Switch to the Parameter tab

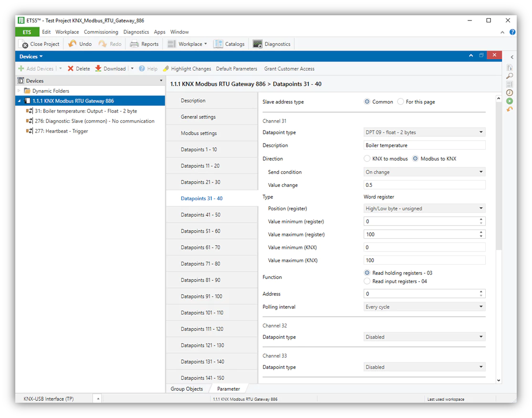(229, 389)
